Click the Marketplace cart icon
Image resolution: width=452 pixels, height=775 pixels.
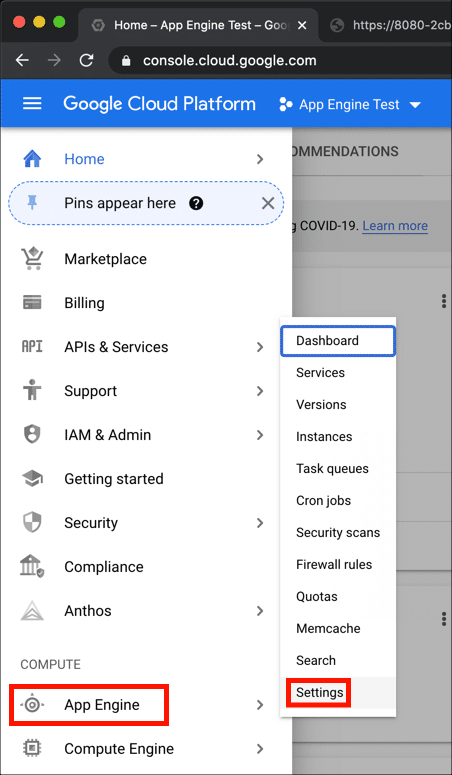point(32,259)
